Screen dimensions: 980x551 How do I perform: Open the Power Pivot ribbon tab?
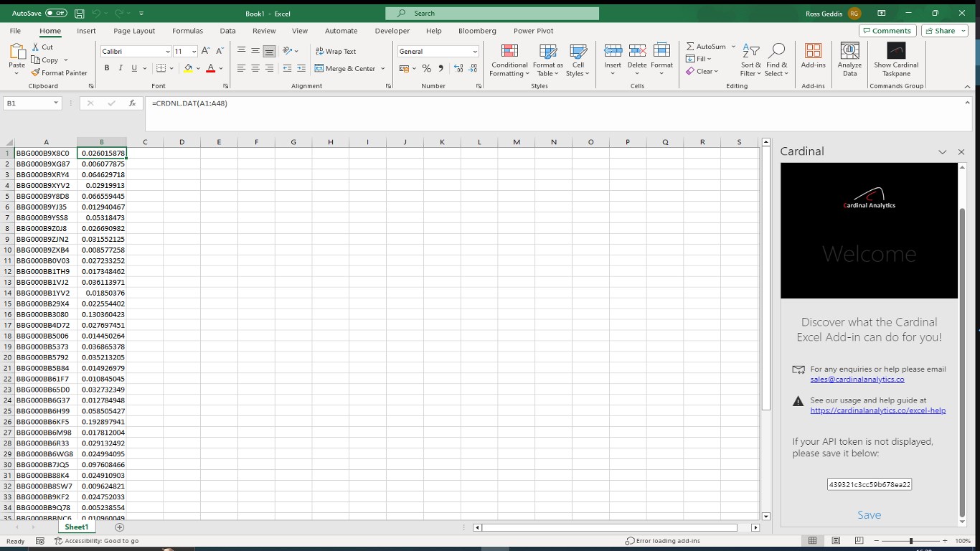click(533, 31)
